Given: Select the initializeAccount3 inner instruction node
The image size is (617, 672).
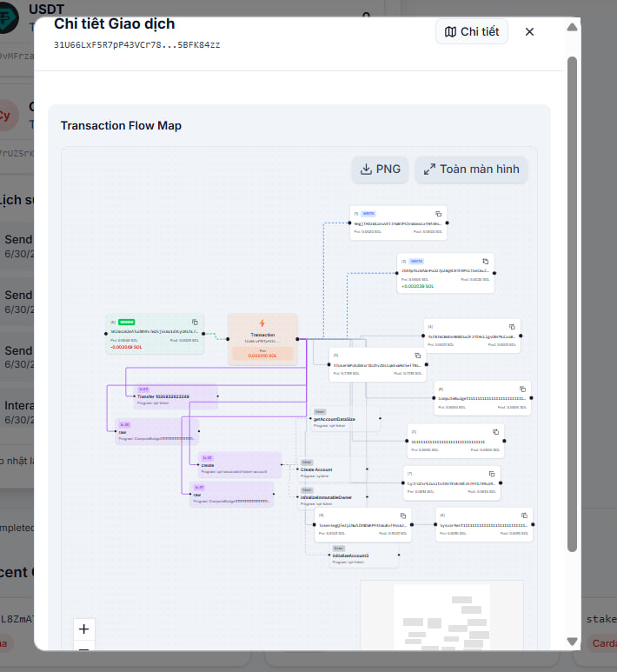Looking at the screenshot, I should tap(364, 556).
